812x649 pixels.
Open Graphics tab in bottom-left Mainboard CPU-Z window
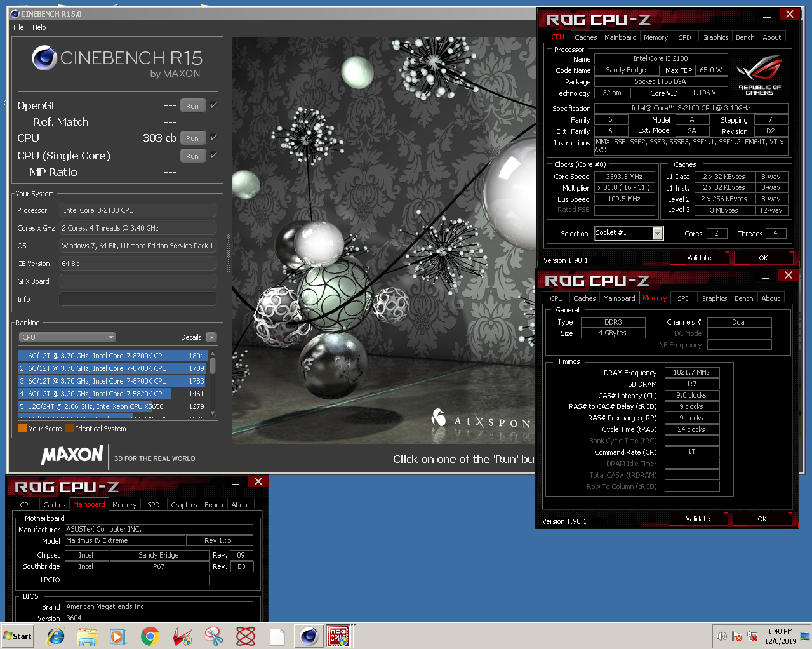tap(184, 505)
